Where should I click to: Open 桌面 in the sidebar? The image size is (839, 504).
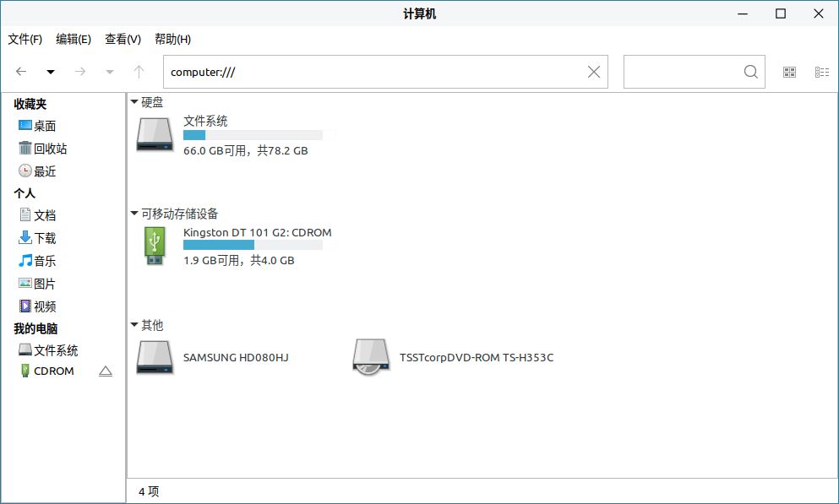point(37,126)
